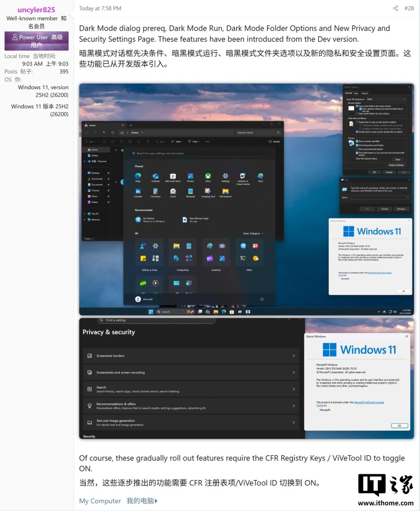Image resolution: width=420 pixels, height=511 pixels.
Task: Switch to the View tab in Folder Options
Action: point(357,93)
